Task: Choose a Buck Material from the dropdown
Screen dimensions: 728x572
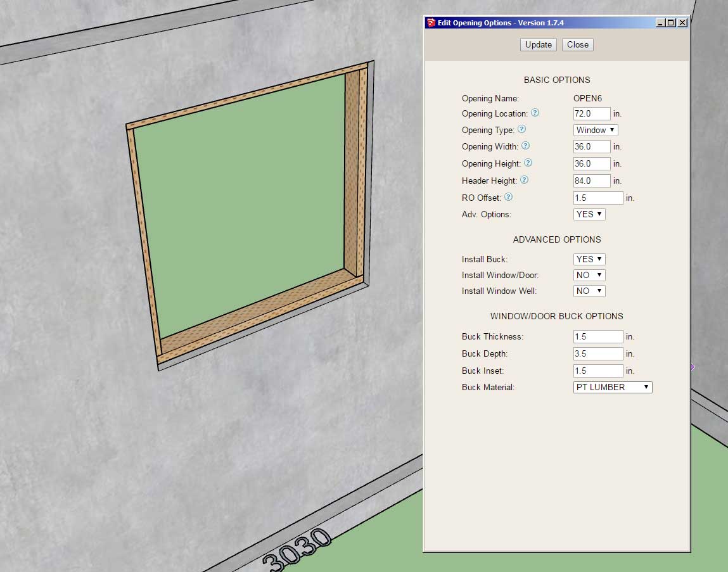Action: [612, 387]
